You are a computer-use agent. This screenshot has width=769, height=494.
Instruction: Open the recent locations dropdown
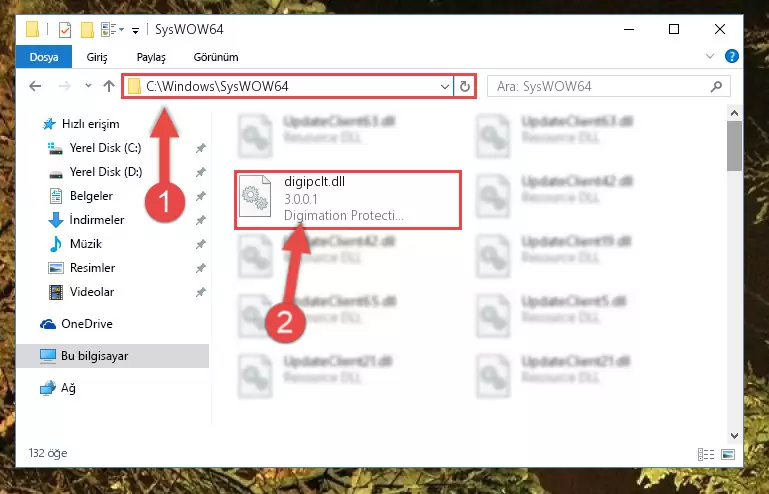[88, 86]
